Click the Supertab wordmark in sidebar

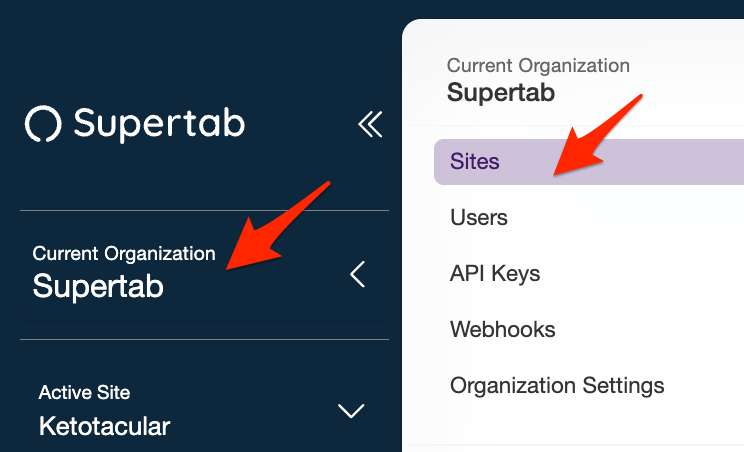[159, 124]
